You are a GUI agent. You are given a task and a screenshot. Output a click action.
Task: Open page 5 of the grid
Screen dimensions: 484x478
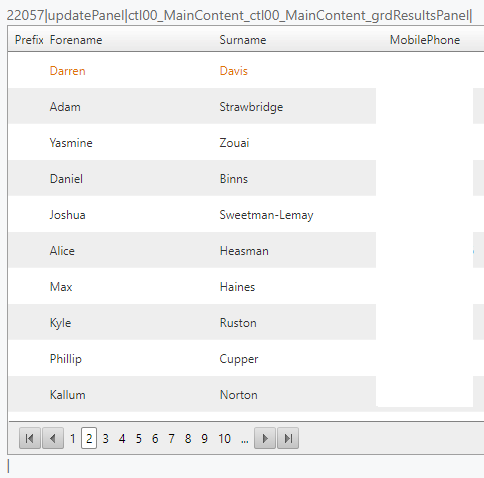tap(139, 439)
